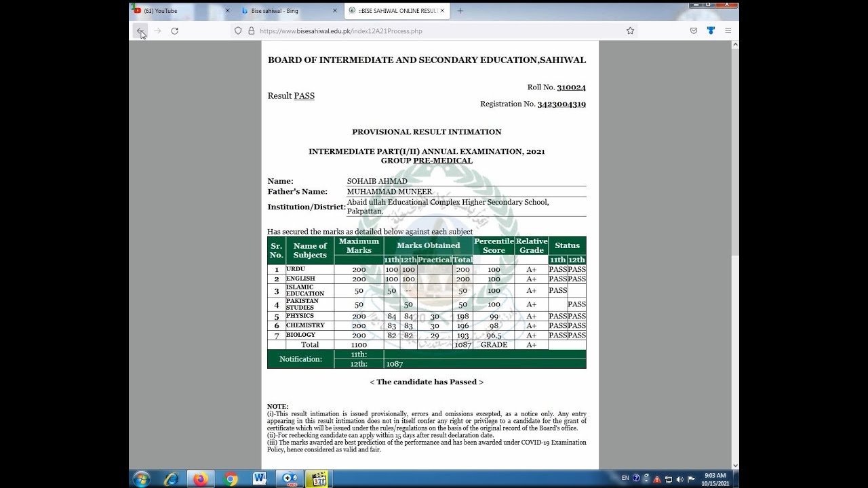868x488 pixels.
Task: Open the Action Center flag icon
Action: click(691, 479)
